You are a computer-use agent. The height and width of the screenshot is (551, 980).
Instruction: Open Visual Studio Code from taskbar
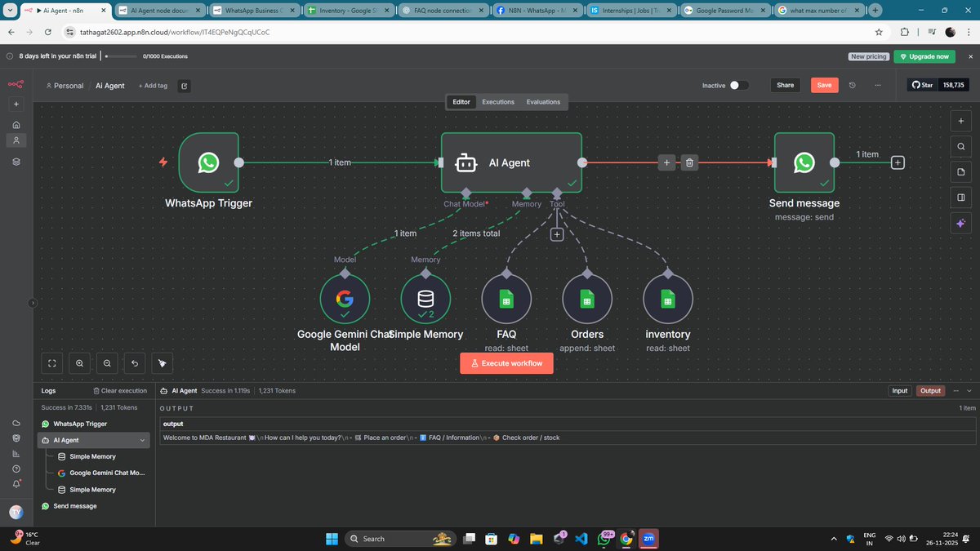point(581,539)
